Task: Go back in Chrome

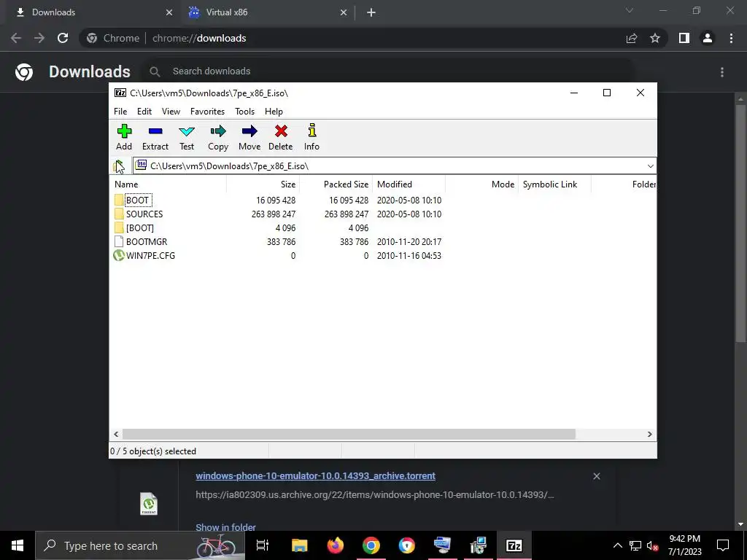Action: 16,38
